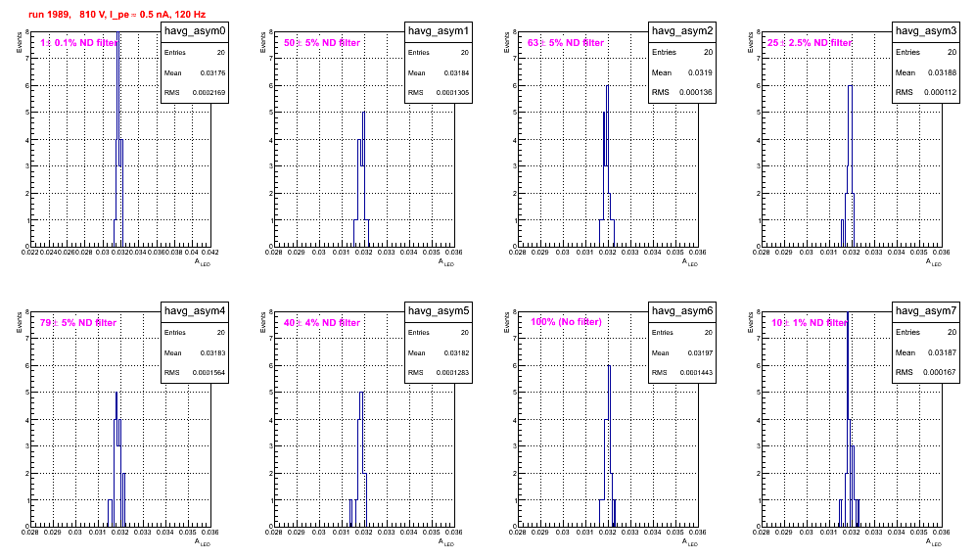Click Mean value 0.03188 in havg_asym3
975x560 pixels.
[x=942, y=72]
